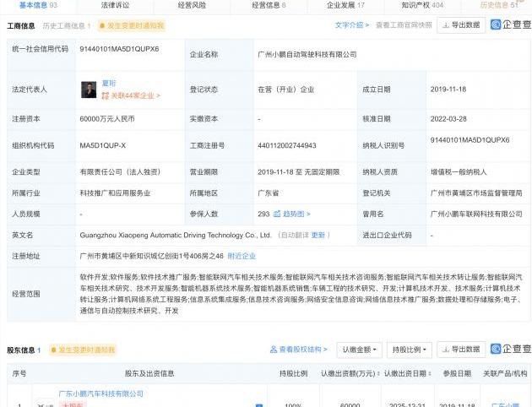This screenshot has width=532, height=407.
Task: Click English name Guangzhou Xiaopeng Automatic Driving text
Action: [176, 235]
